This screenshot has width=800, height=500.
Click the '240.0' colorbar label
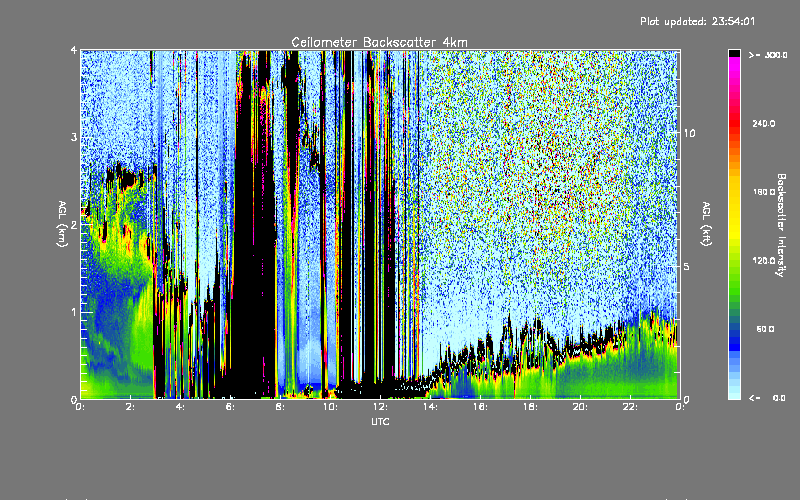click(764, 123)
